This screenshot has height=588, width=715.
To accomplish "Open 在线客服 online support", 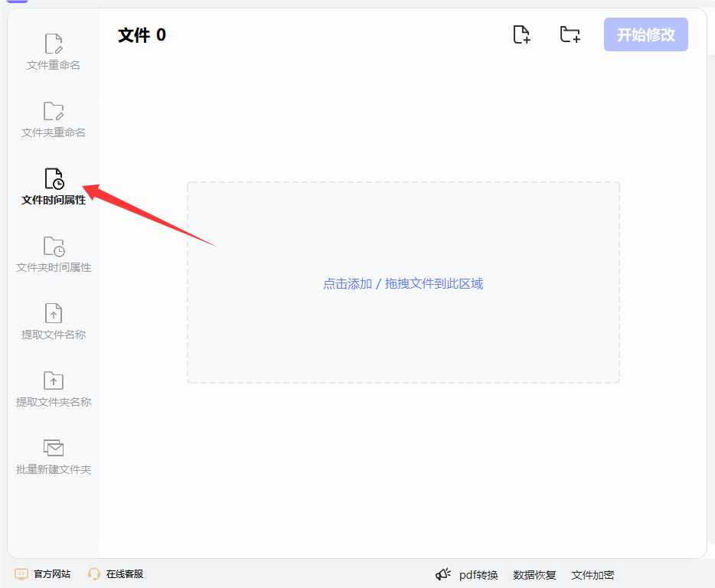I will click(125, 574).
